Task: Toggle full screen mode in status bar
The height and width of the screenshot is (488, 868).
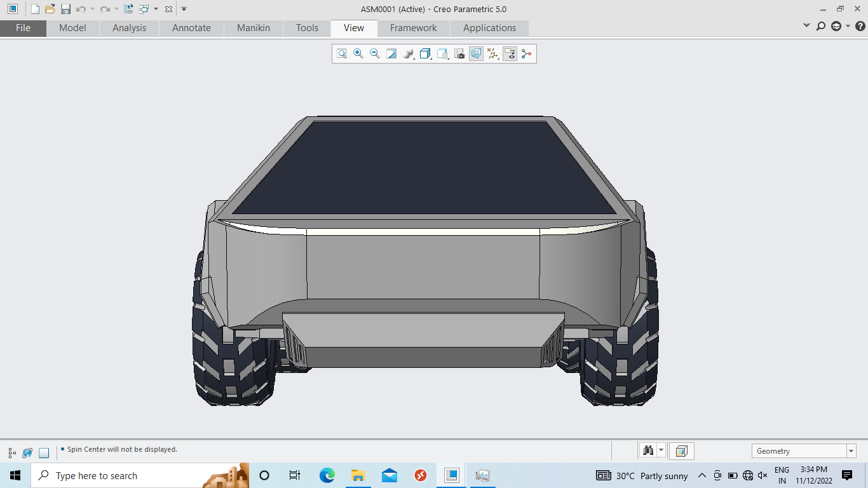Action: pyautogui.click(x=44, y=453)
